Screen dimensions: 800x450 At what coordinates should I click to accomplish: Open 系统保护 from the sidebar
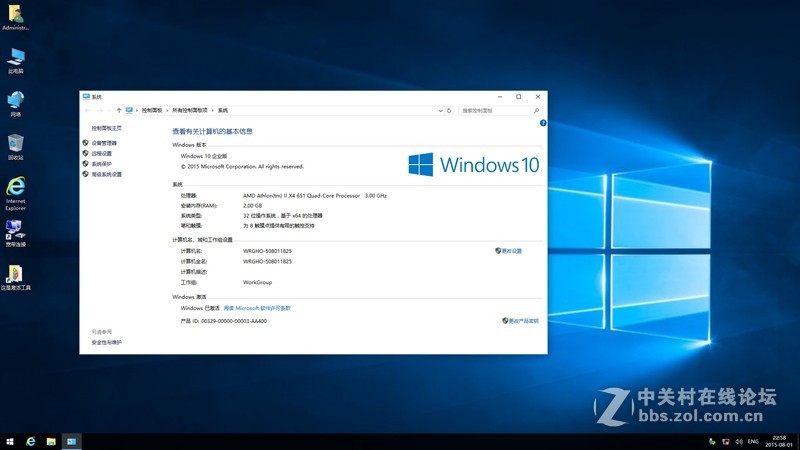102,164
